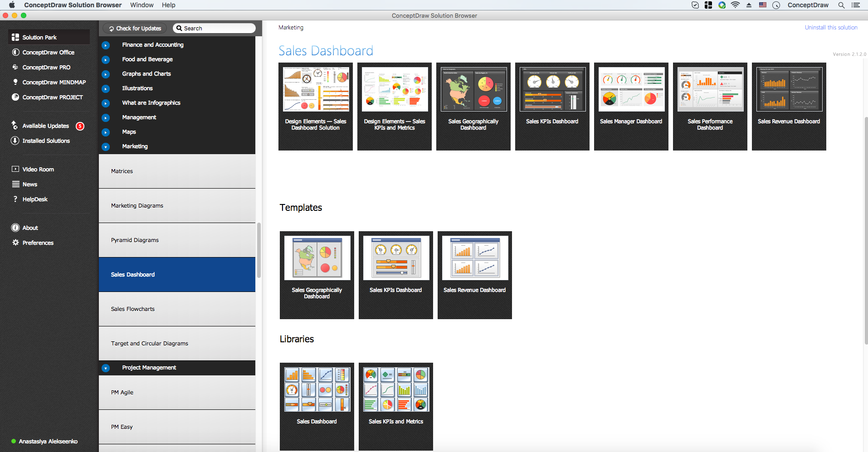
Task: Click into the Search field
Action: click(214, 28)
